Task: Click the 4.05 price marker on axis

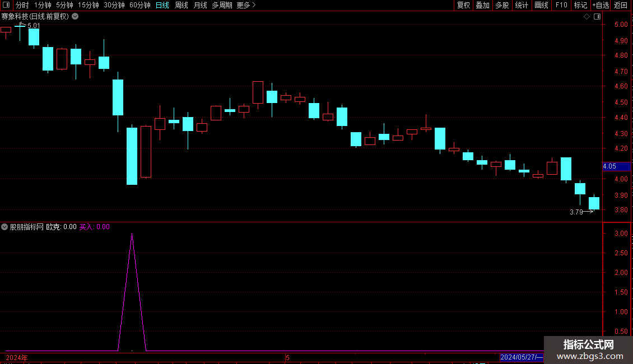Action: 616,166
